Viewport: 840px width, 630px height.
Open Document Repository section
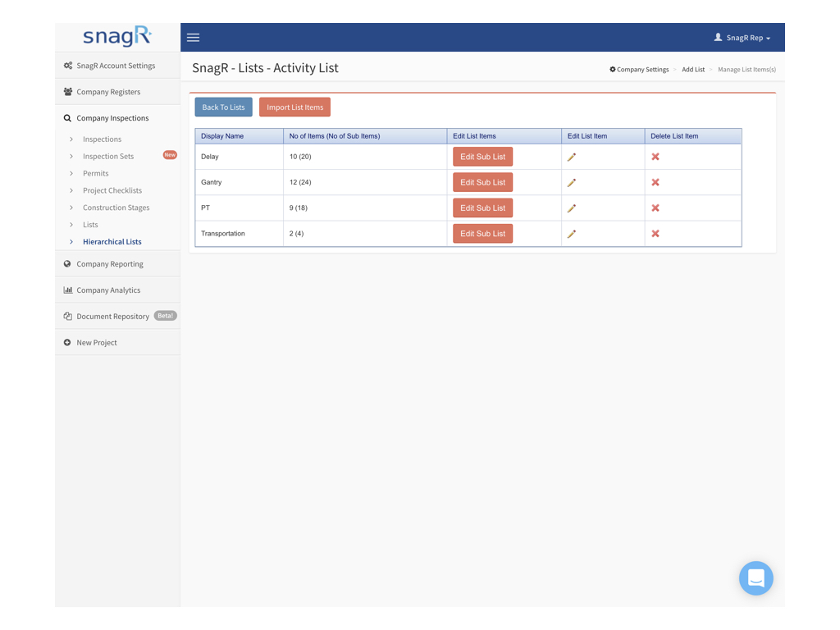point(117,316)
